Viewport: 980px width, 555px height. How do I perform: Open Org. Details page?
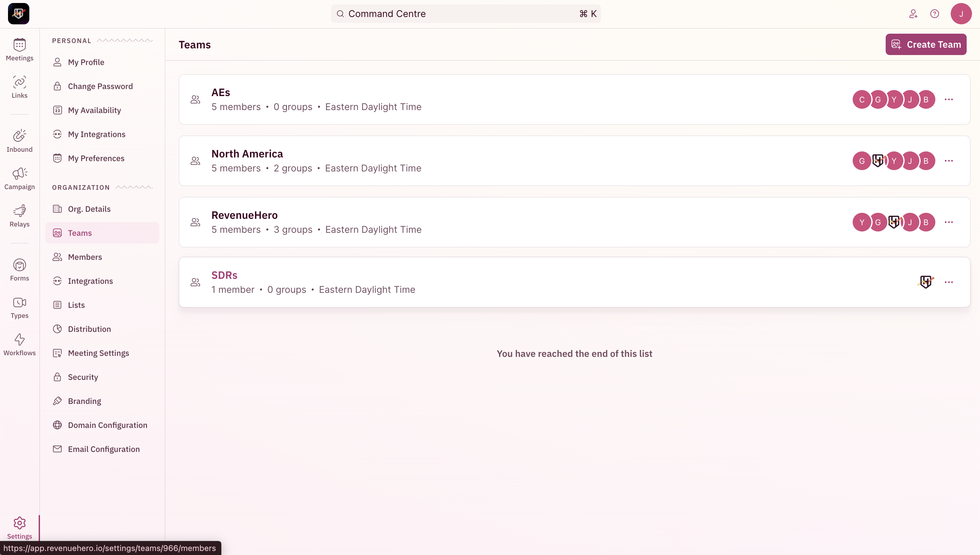click(102, 209)
